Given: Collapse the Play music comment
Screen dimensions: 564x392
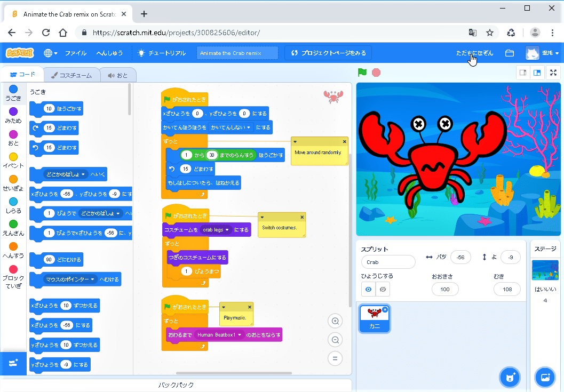Looking at the screenshot, I should [224, 307].
